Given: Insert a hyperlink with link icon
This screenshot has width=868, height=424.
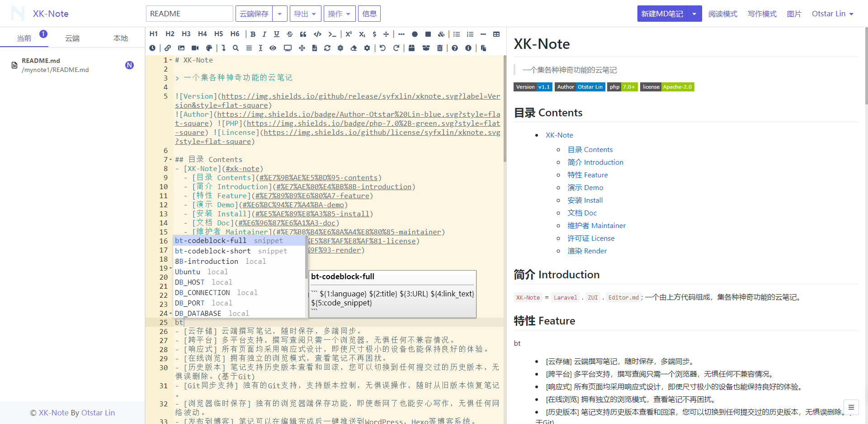Looking at the screenshot, I should (x=168, y=48).
